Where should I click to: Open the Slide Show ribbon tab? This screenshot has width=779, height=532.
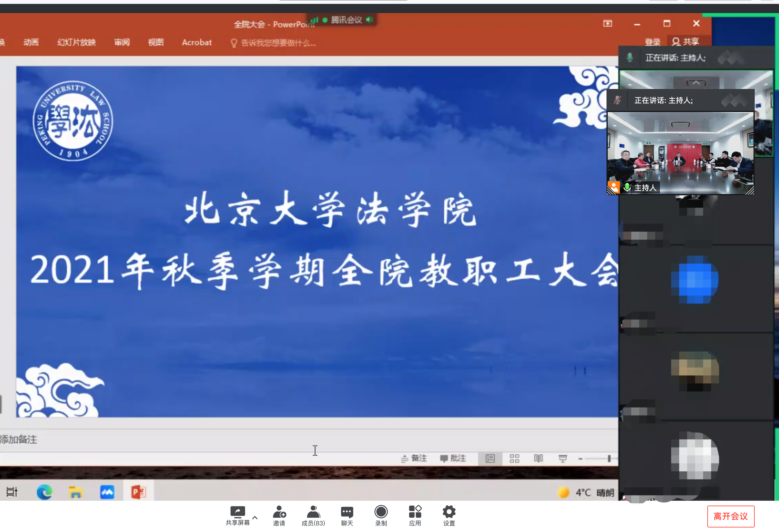click(77, 42)
